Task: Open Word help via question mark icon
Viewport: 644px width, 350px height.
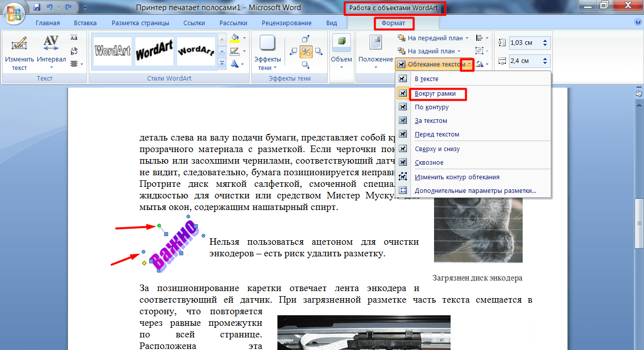Action: [x=637, y=23]
